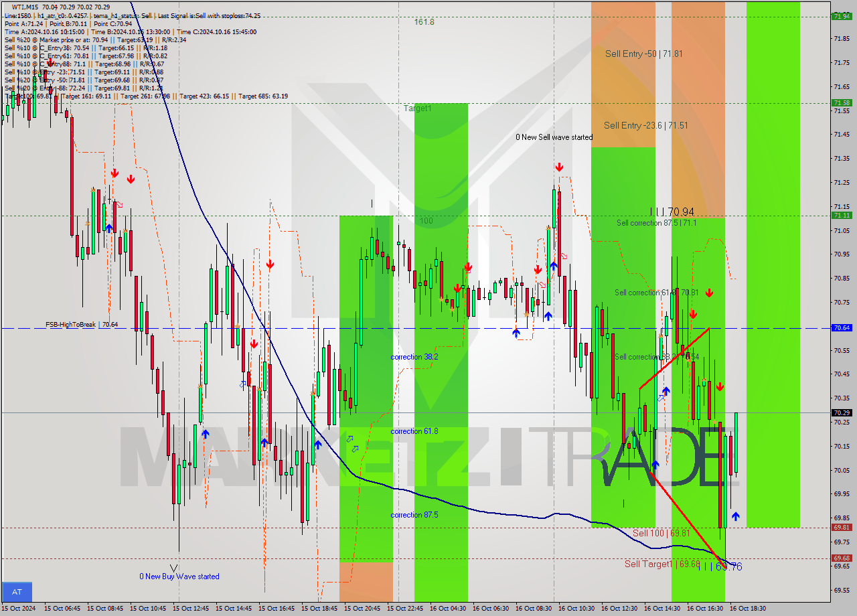Select the blue 'correction 61.8' label
Image resolution: width=857 pixels, height=616 pixels.
pyautogui.click(x=414, y=431)
